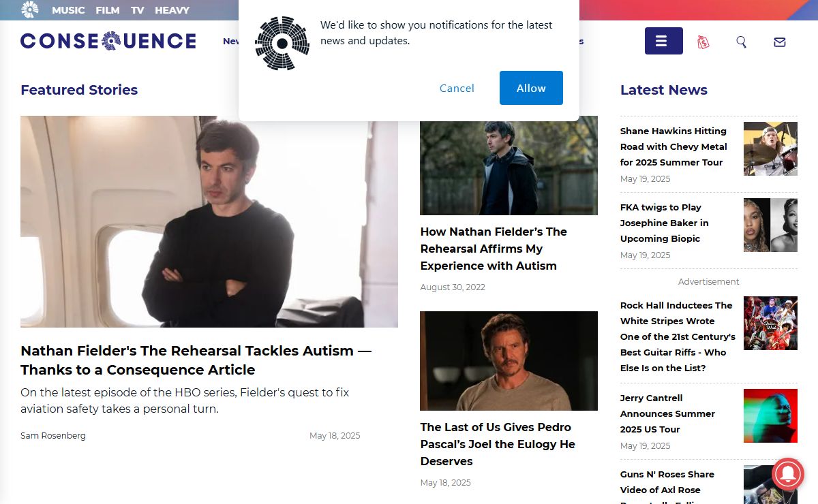Click the small Consequence logo in top bar

point(30,10)
